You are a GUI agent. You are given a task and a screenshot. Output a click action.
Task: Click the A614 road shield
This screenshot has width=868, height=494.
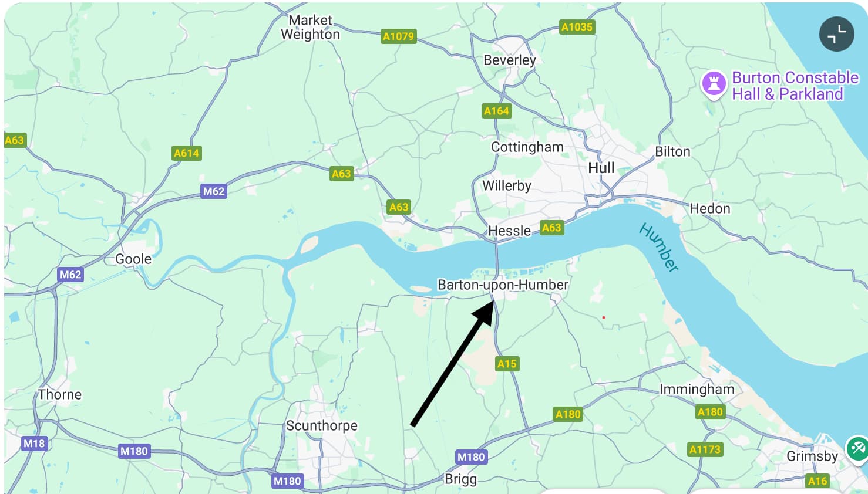(x=186, y=153)
